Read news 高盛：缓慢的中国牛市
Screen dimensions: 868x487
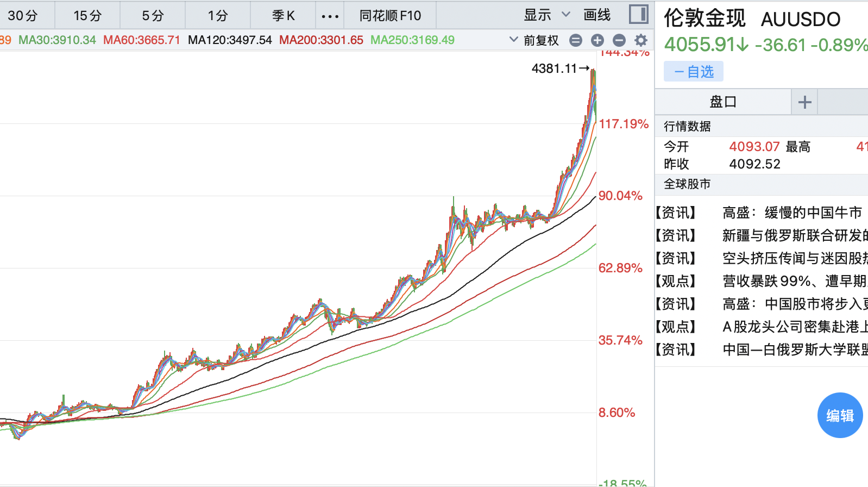pyautogui.click(x=791, y=213)
